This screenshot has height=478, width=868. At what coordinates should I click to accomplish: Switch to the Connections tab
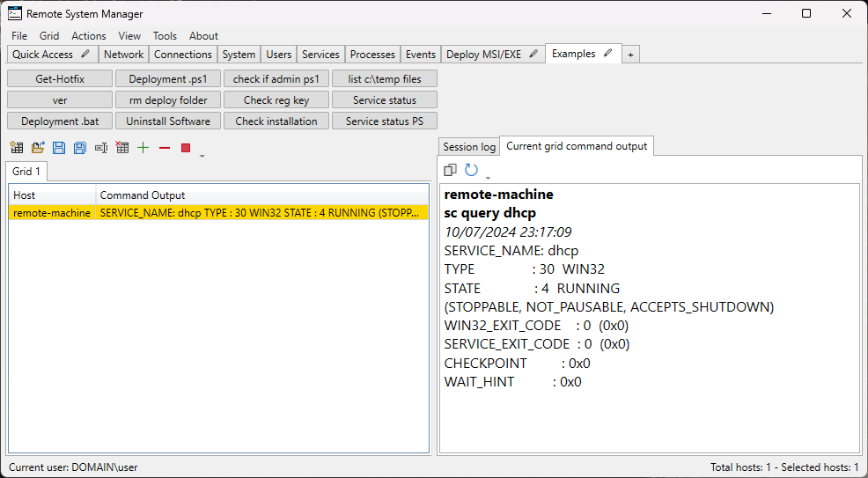pos(183,55)
